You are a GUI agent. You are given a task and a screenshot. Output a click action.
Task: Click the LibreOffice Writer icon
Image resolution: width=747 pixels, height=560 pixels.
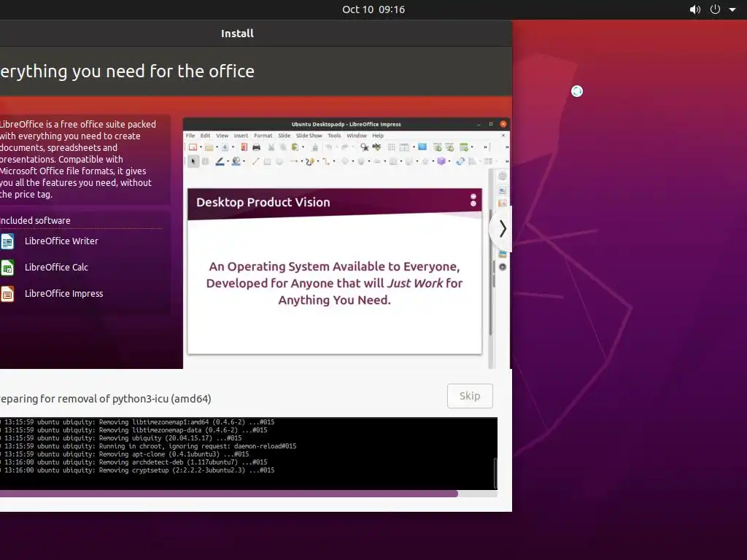coord(7,241)
